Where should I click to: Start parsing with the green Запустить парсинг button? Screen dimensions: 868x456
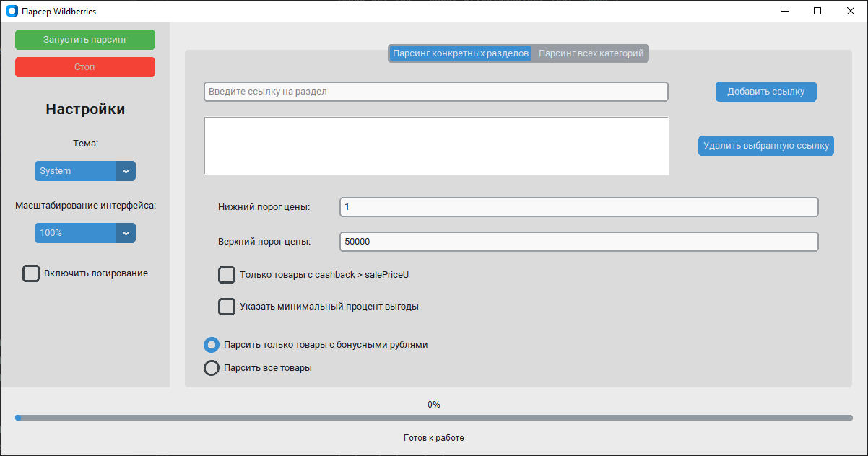point(85,40)
